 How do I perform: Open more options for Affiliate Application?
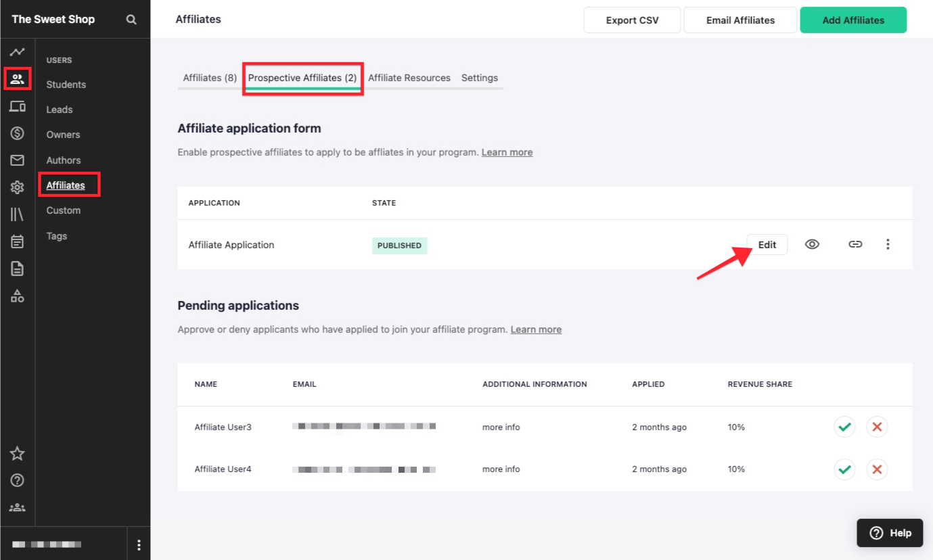(888, 244)
